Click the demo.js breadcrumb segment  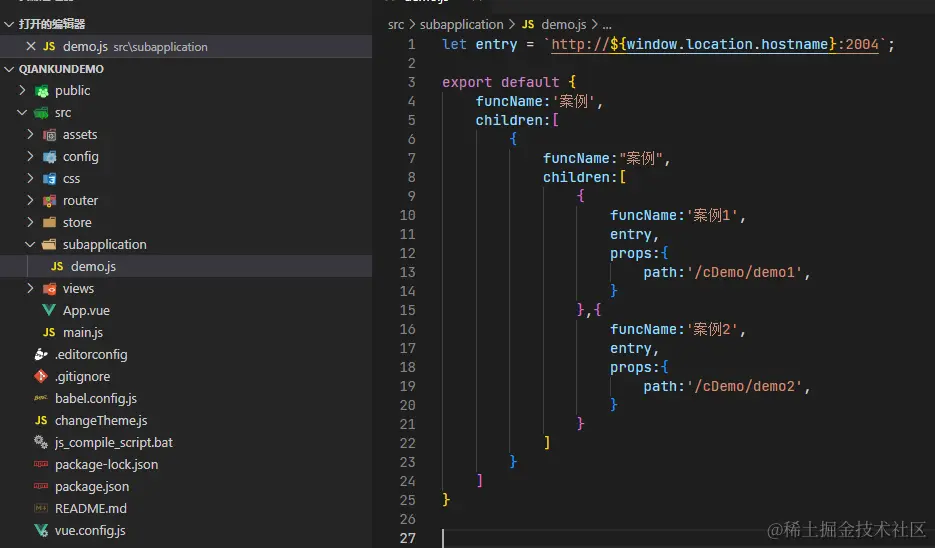tap(564, 24)
